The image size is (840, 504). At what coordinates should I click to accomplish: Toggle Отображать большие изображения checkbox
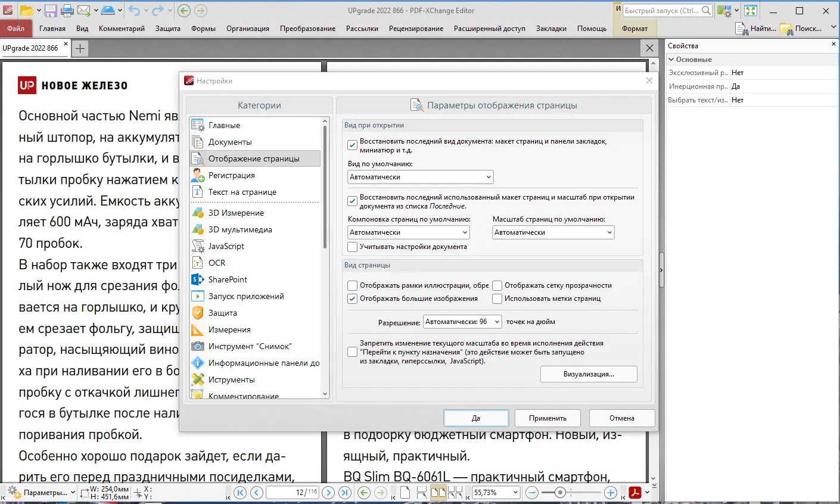[x=352, y=298]
